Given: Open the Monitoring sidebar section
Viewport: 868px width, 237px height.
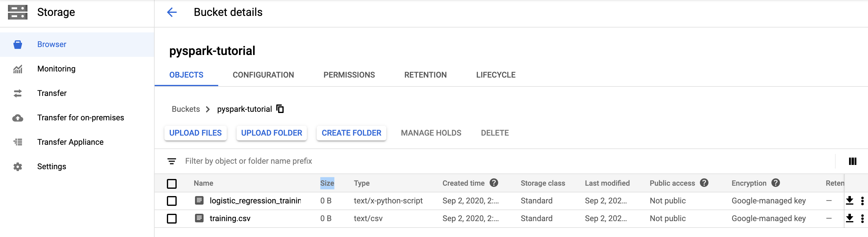Looking at the screenshot, I should [56, 69].
